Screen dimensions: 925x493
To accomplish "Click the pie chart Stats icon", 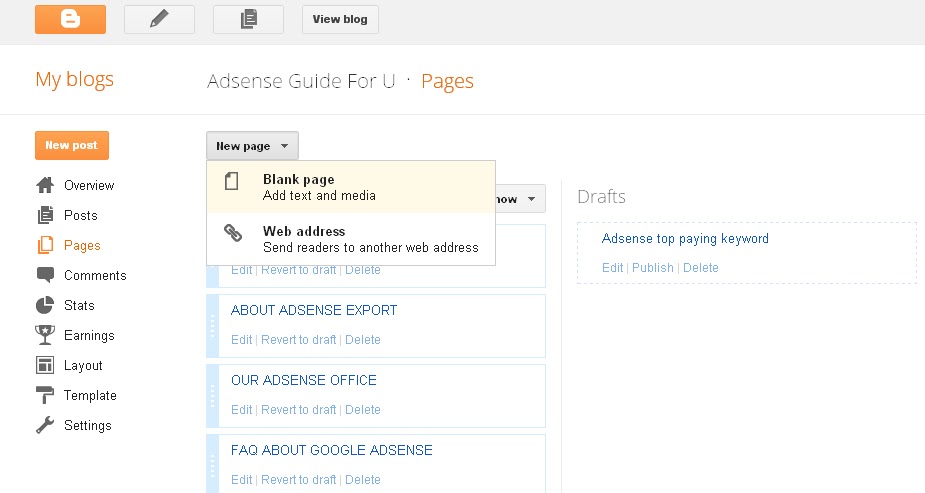I will point(45,305).
